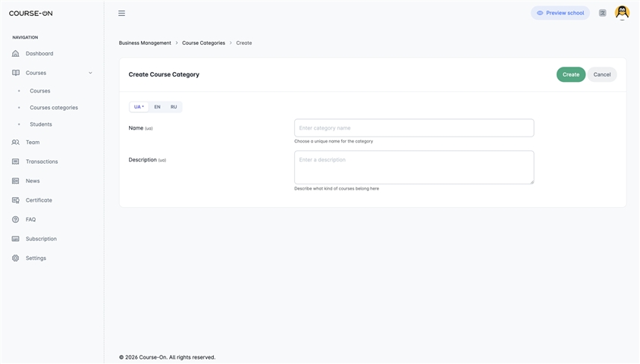This screenshot has width=640, height=364.
Task: Open Courses categories submenu item
Action: coord(54,108)
